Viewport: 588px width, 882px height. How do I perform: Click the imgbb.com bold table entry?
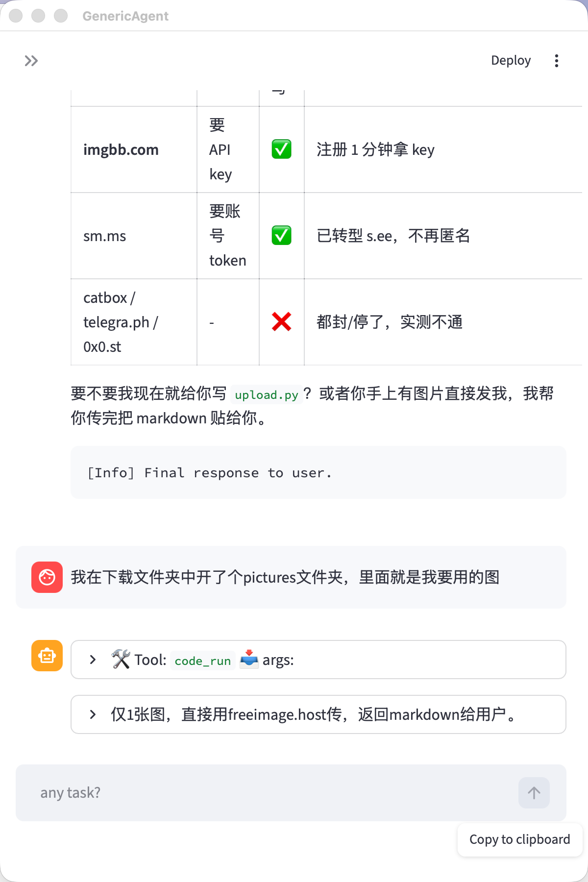pos(121,150)
